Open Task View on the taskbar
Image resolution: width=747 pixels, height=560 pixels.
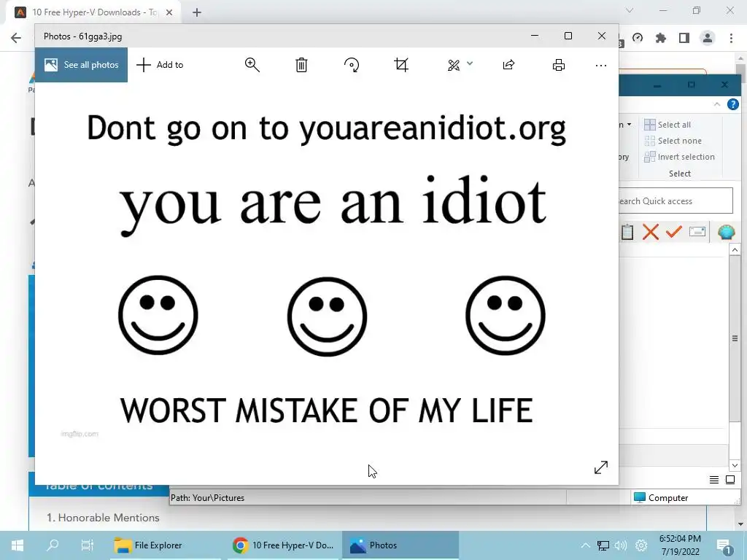tap(88, 545)
